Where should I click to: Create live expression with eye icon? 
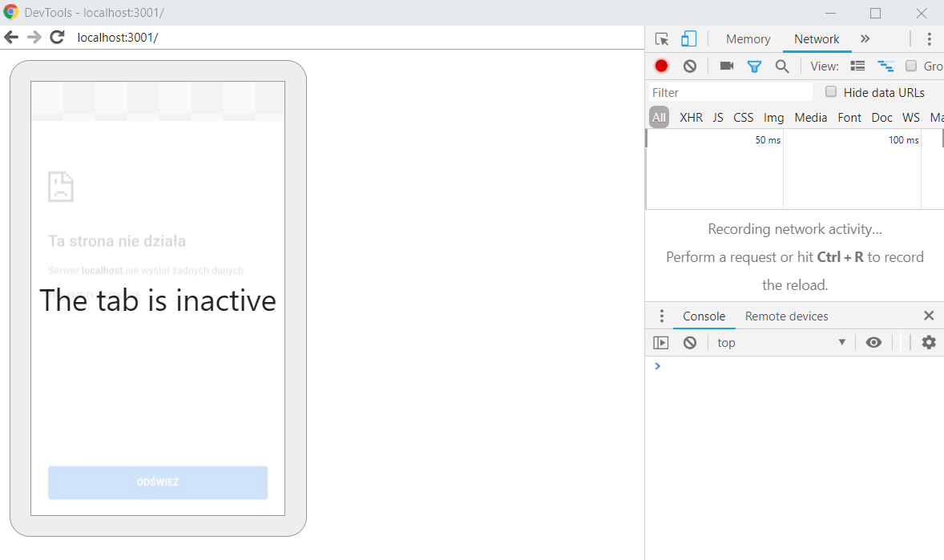(873, 343)
